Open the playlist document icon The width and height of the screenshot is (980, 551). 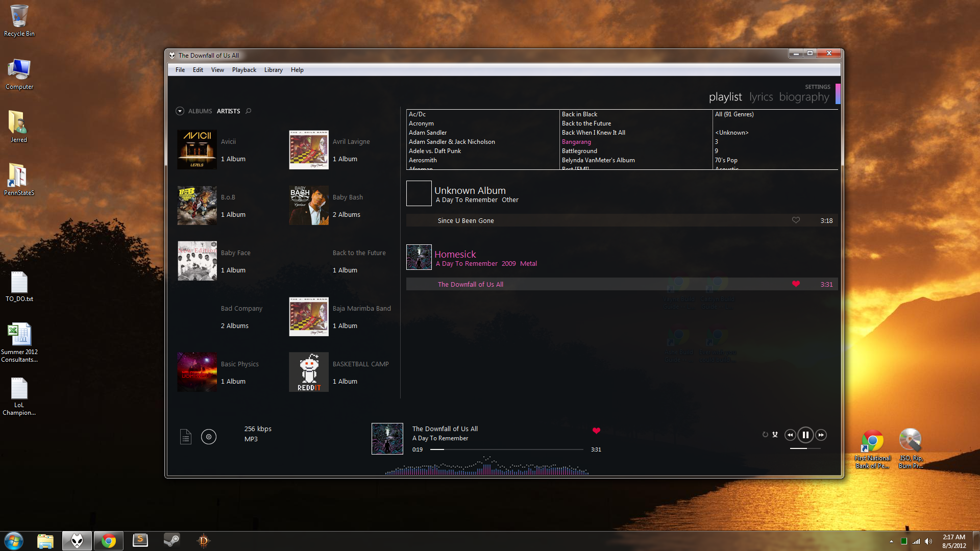186,437
